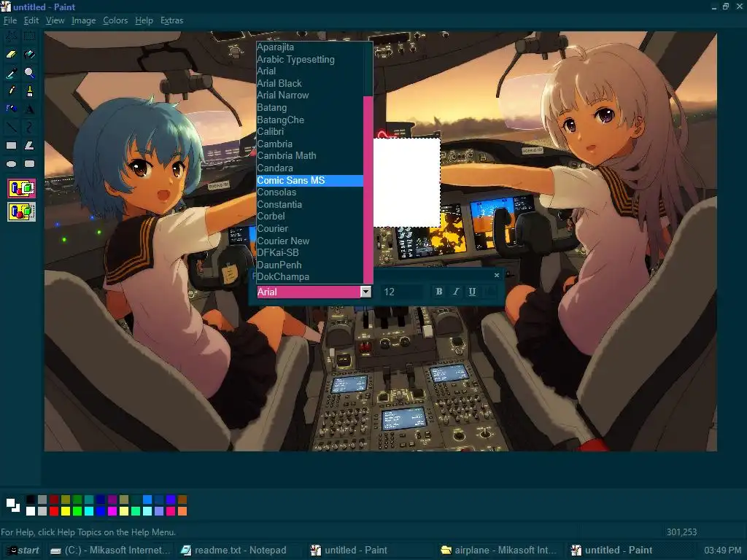The width and height of the screenshot is (747, 560).
Task: Select the Rectangle shape tool
Action: pos(12,145)
